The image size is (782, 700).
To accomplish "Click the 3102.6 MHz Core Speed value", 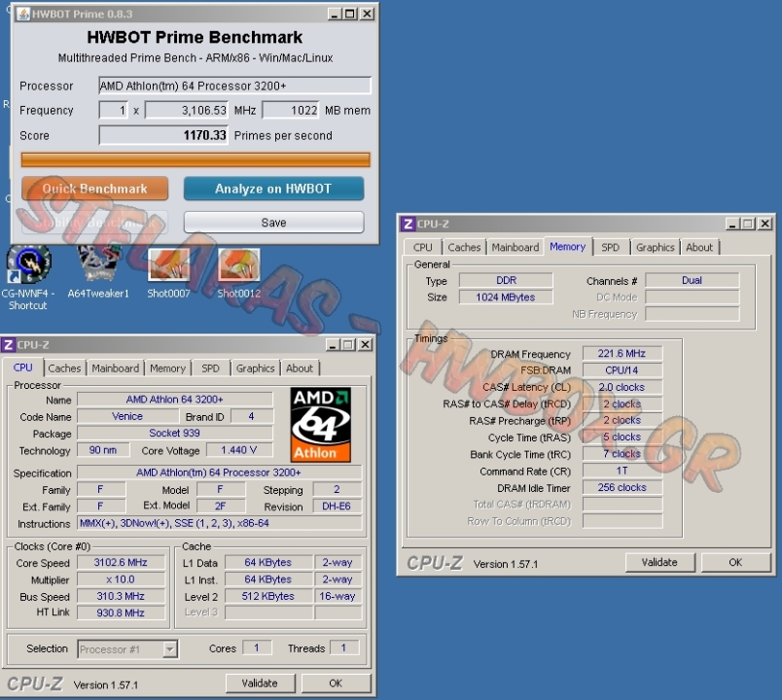I will coord(121,563).
